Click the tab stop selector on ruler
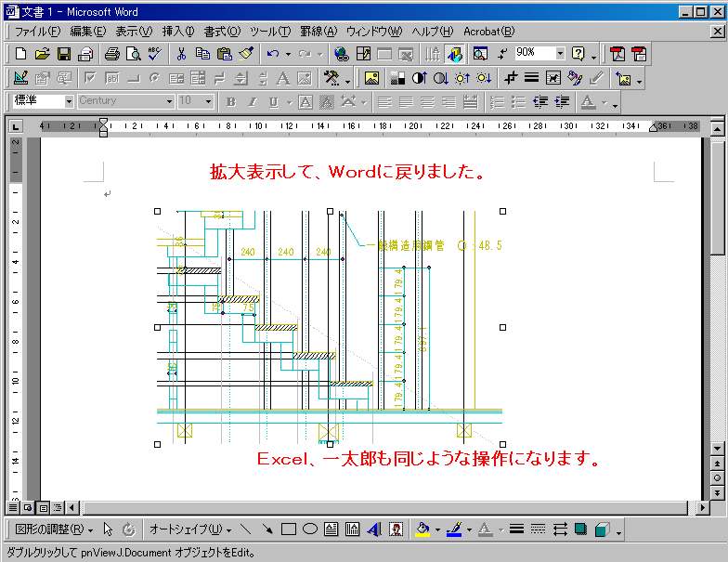 tap(16, 126)
